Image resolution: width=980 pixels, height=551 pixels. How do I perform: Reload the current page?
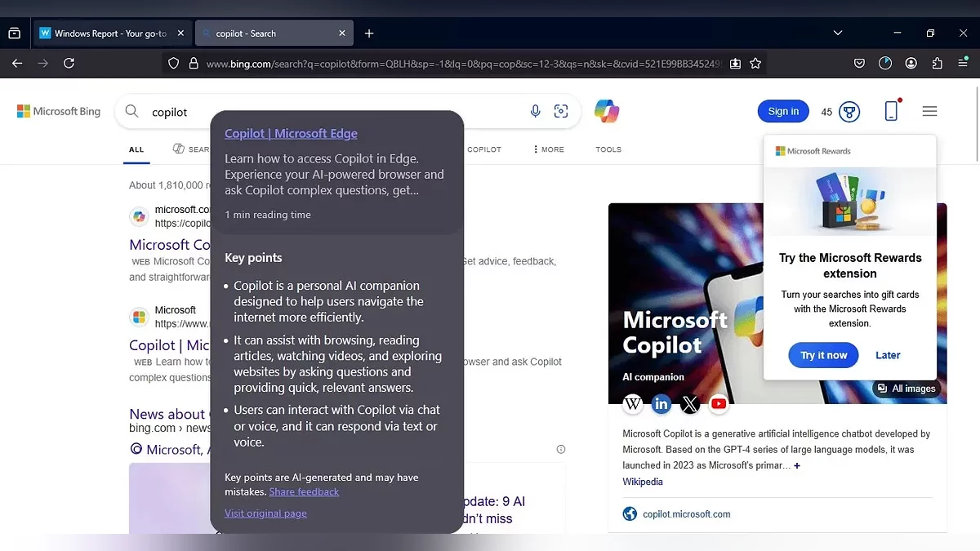coord(69,63)
